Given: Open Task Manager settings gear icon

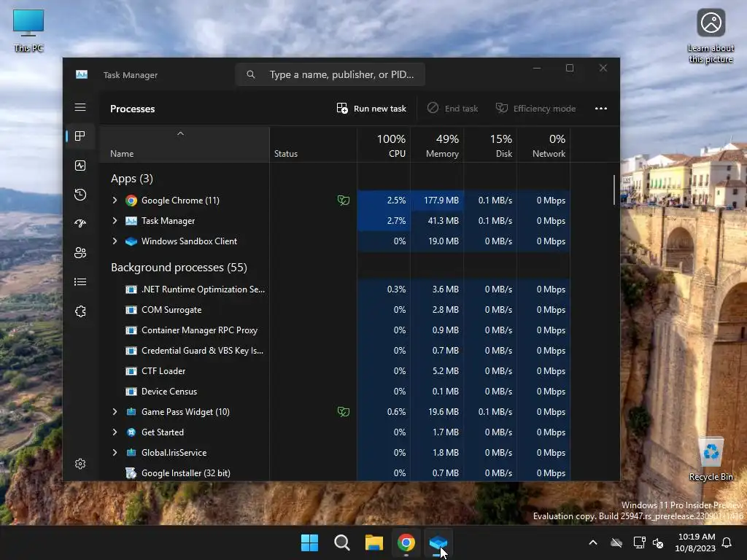Looking at the screenshot, I should tap(80, 464).
